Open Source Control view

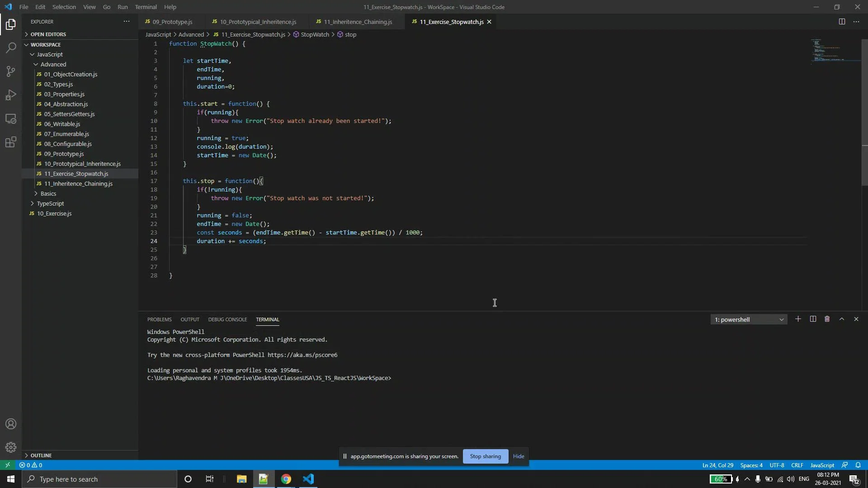pyautogui.click(x=11, y=71)
